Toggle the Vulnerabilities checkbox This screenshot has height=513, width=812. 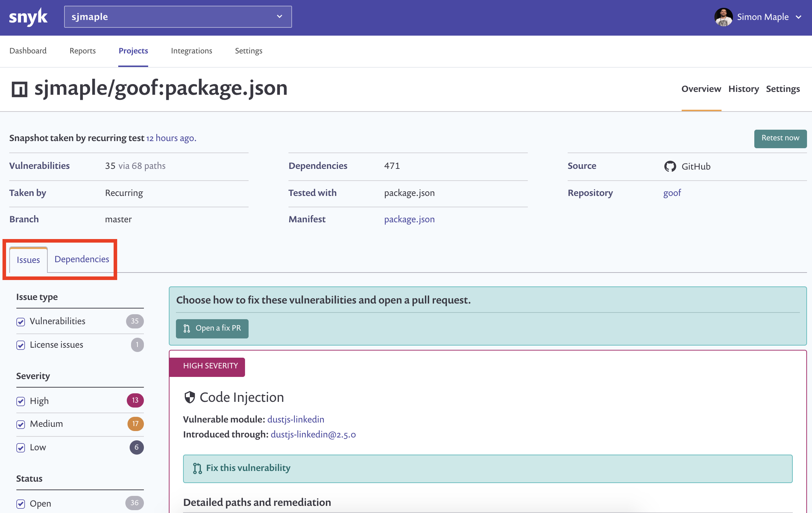point(21,322)
